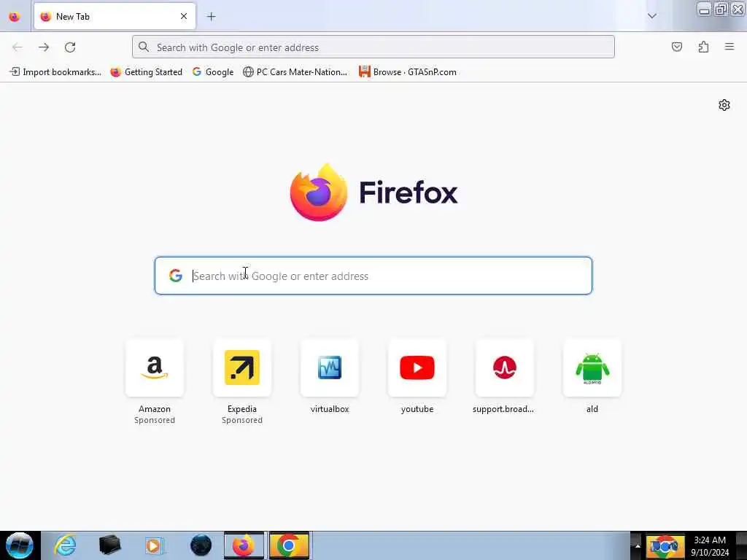Go forward one page
Image resolution: width=747 pixels, height=560 pixels.
[x=44, y=47]
